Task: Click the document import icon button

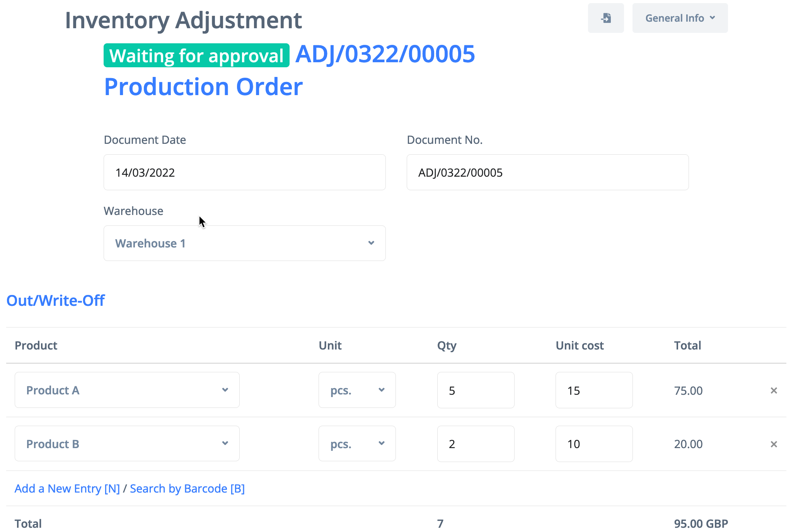Action: point(606,18)
